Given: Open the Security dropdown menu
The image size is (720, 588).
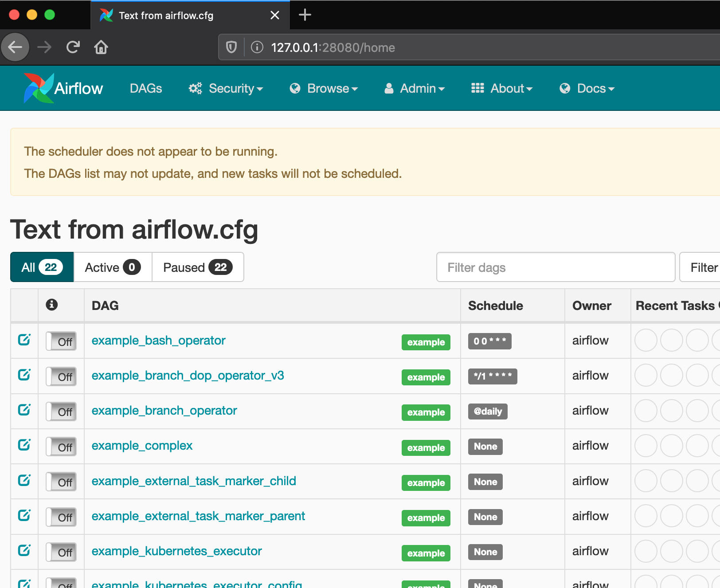Looking at the screenshot, I should click(x=226, y=88).
